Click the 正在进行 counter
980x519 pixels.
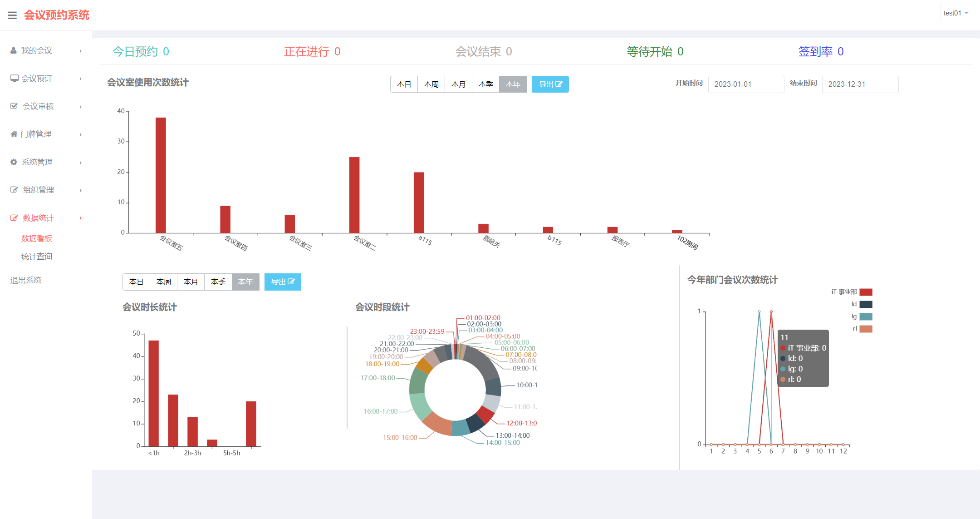click(x=312, y=51)
